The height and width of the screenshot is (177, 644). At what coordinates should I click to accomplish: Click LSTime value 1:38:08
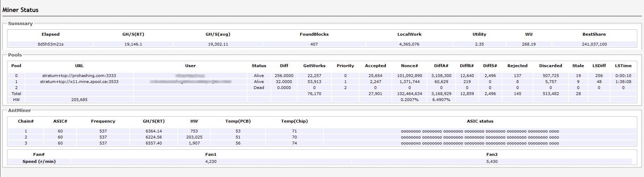click(x=623, y=82)
